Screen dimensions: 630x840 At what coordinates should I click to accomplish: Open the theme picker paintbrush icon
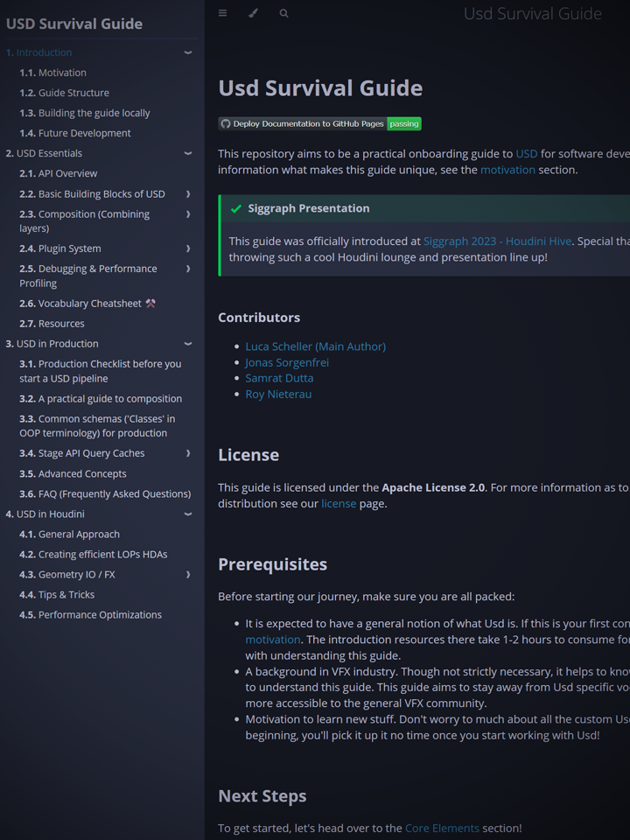254,13
